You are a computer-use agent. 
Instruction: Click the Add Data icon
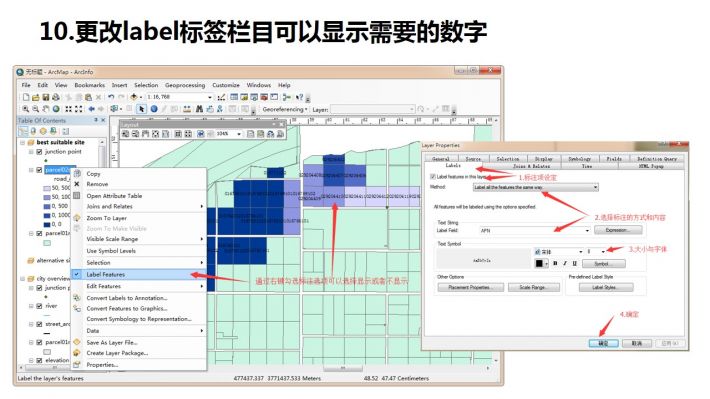tap(134, 97)
